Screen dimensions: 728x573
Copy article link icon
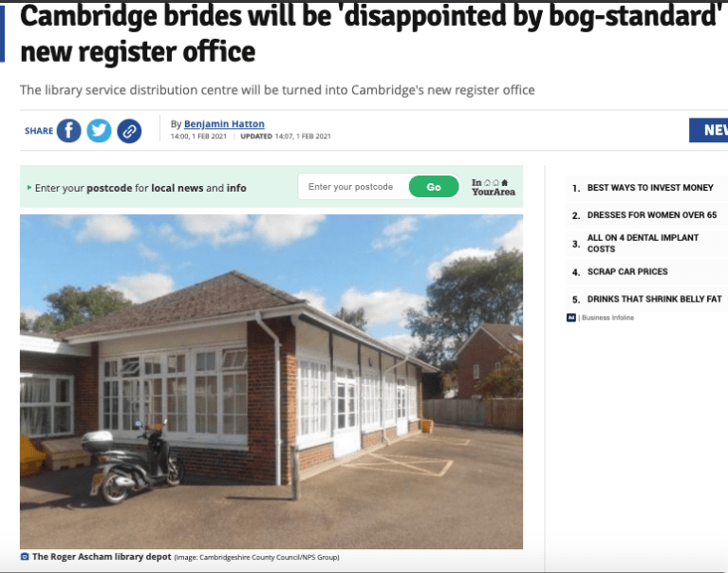point(129,131)
